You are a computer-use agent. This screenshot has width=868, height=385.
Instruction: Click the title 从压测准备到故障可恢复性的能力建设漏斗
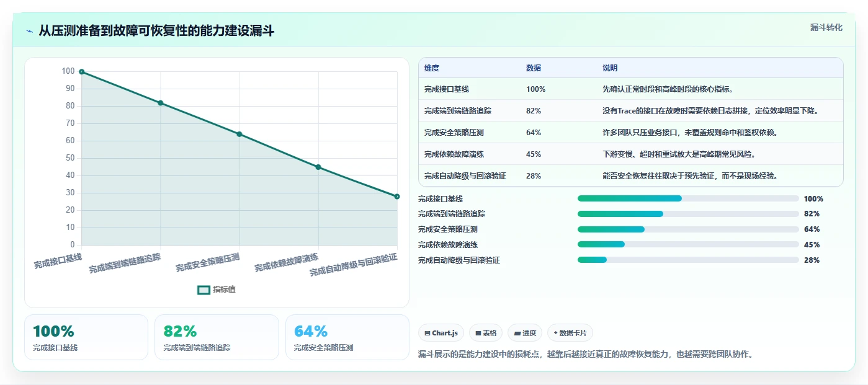(x=156, y=31)
